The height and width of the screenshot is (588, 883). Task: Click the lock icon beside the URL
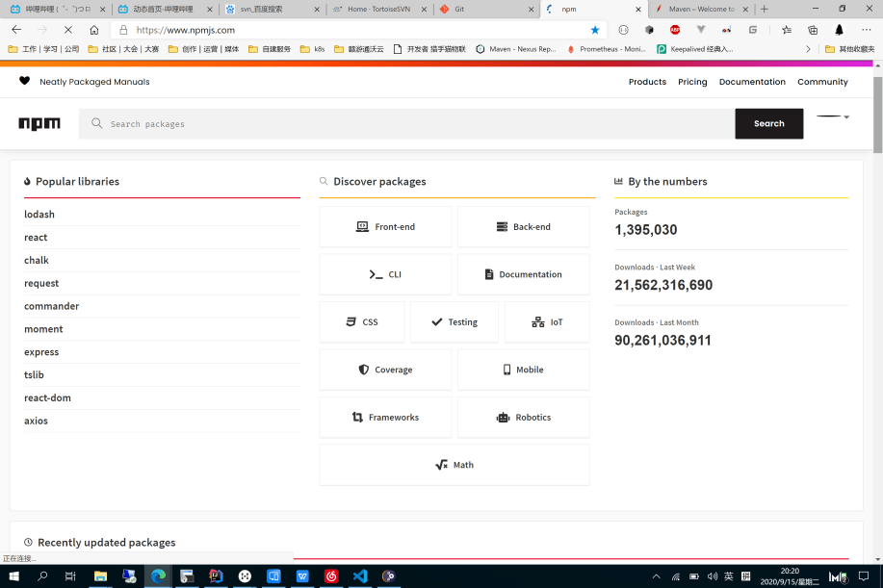click(123, 30)
